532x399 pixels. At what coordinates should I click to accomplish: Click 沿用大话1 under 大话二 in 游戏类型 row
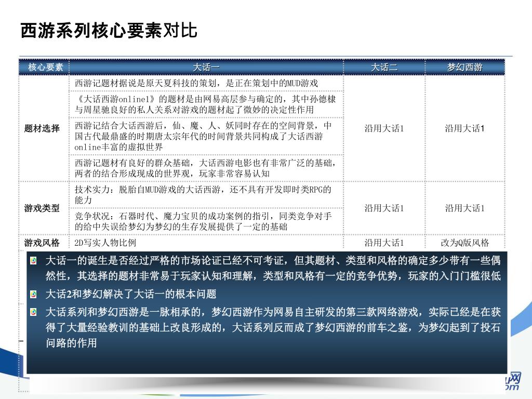(384, 208)
